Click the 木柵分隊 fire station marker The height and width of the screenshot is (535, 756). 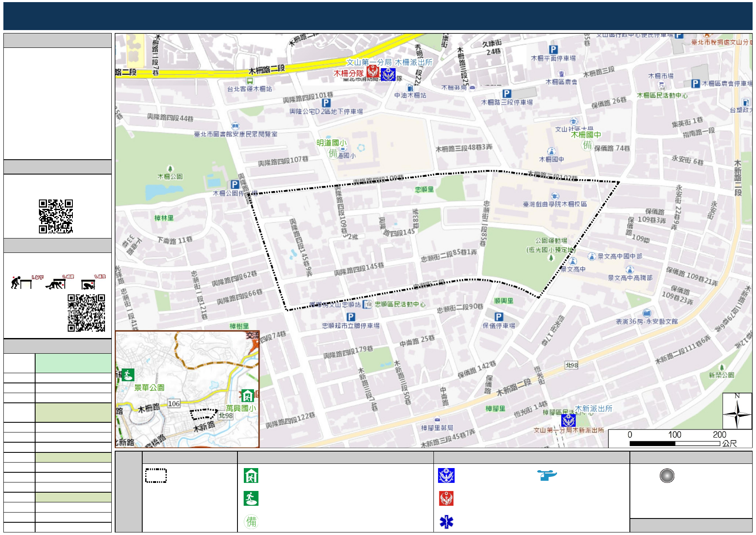point(372,72)
